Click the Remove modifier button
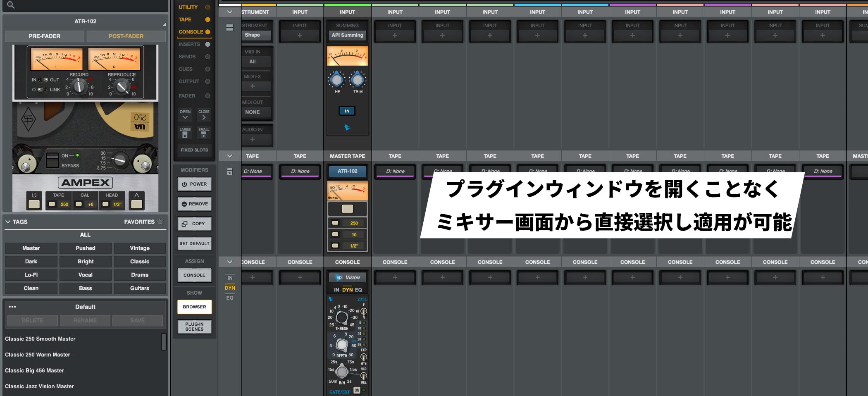The width and height of the screenshot is (868, 396). coord(194,204)
